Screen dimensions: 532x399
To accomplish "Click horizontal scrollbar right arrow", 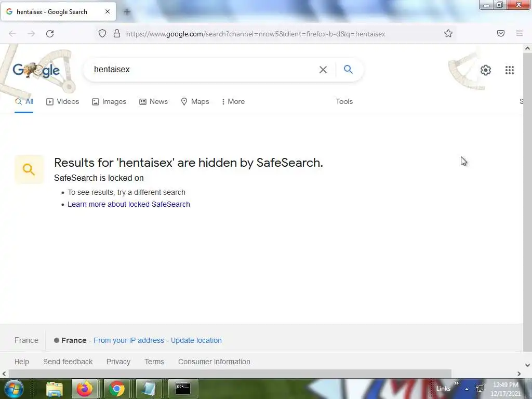I will [519, 374].
